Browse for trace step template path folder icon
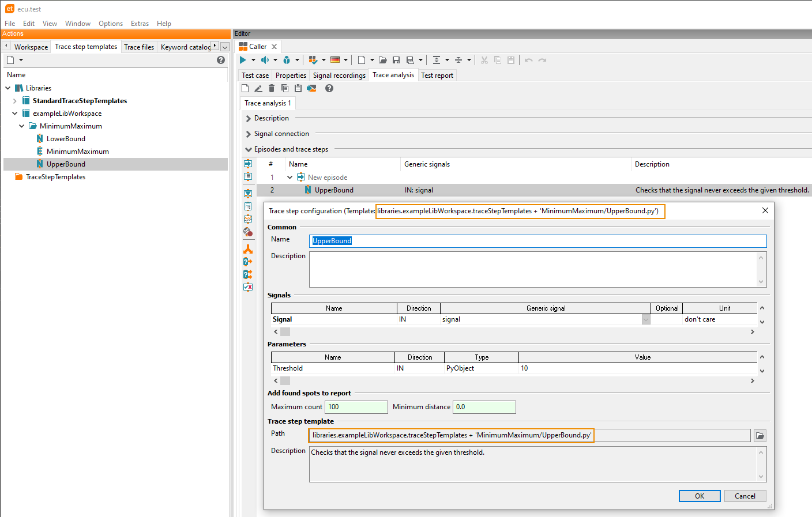The image size is (812, 517). 760,436
